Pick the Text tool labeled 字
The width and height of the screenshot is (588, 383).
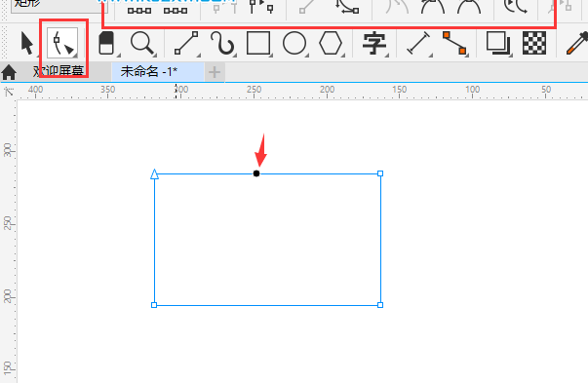coord(374,43)
